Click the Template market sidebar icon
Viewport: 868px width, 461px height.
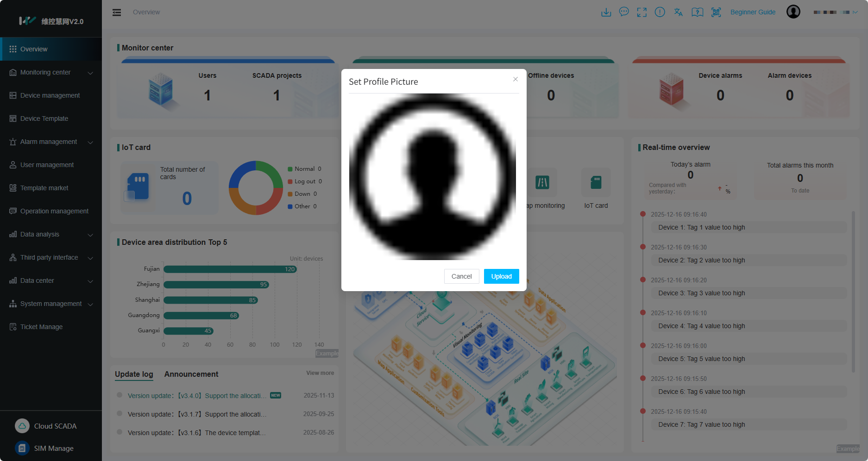pos(13,188)
